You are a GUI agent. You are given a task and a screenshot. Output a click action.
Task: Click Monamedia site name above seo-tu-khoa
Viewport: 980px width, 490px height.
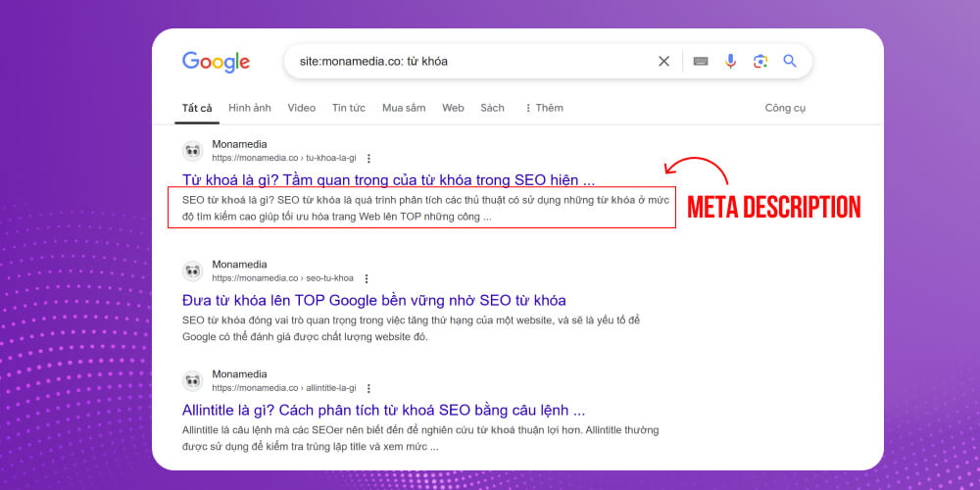(239, 265)
